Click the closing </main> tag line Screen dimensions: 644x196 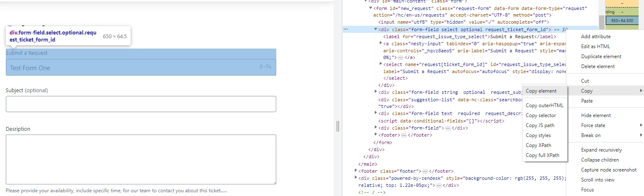[x=368, y=164]
